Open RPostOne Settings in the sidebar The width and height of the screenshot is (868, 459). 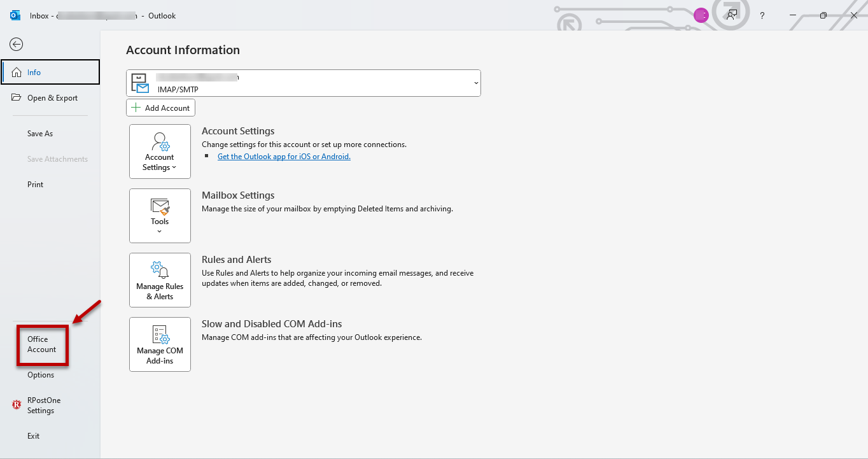point(43,406)
